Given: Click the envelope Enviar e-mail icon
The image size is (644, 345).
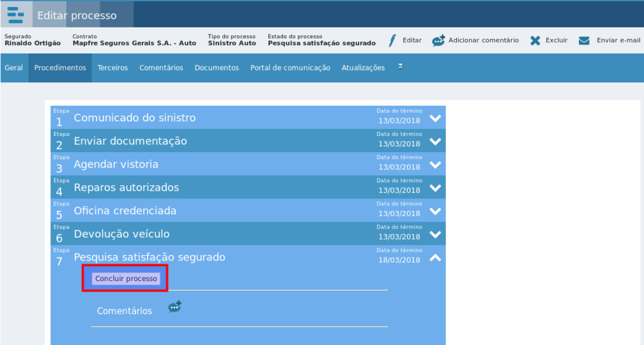Looking at the screenshot, I should click(584, 40).
